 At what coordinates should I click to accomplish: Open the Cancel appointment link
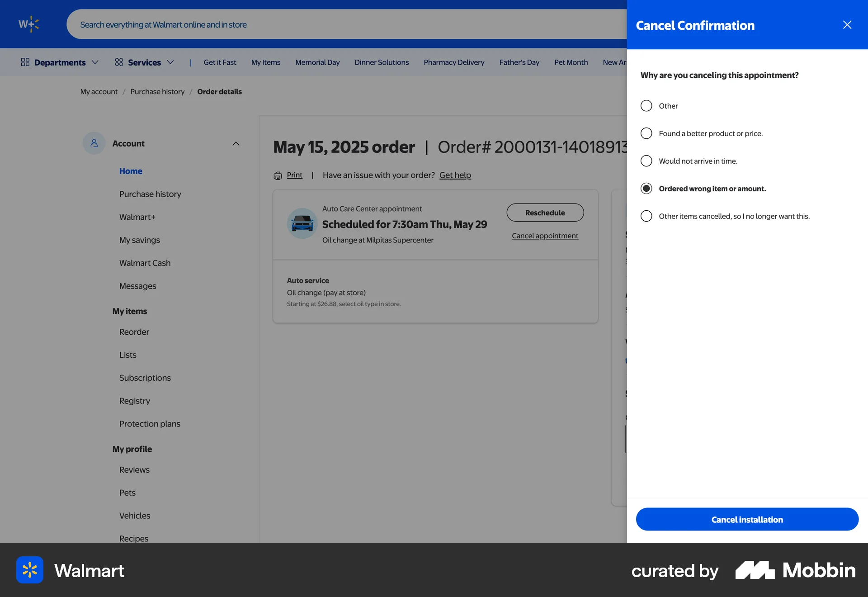(545, 236)
